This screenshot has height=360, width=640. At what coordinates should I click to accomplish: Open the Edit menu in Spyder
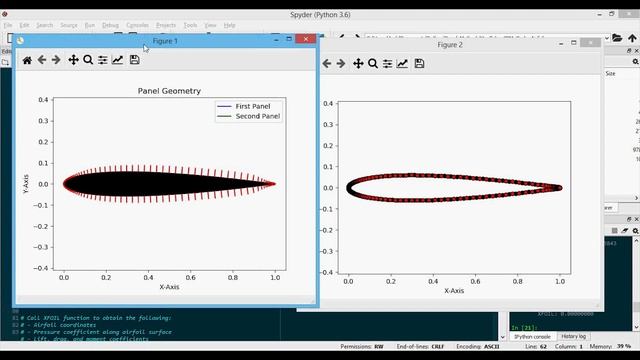click(24, 25)
